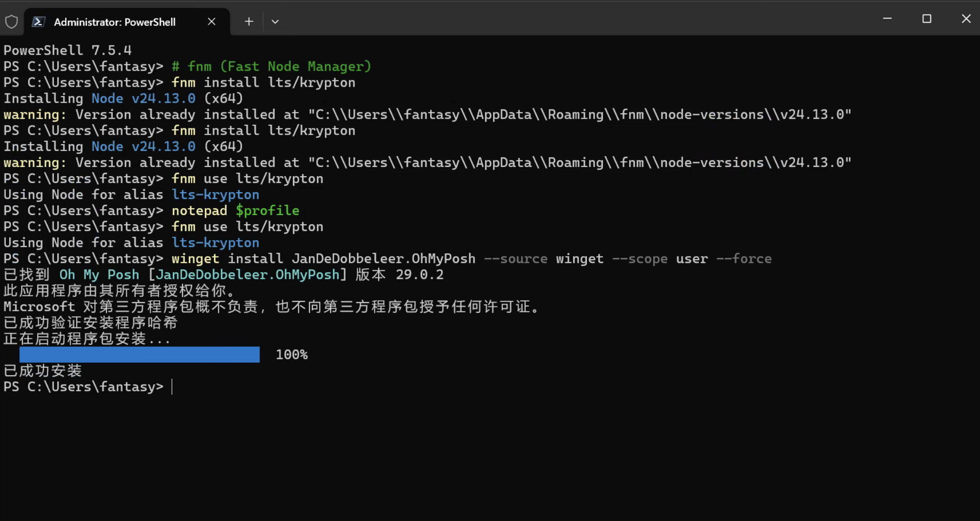Click the PowerShell 7.5.4 version line
Screen dimensions: 980x521
(x=67, y=50)
